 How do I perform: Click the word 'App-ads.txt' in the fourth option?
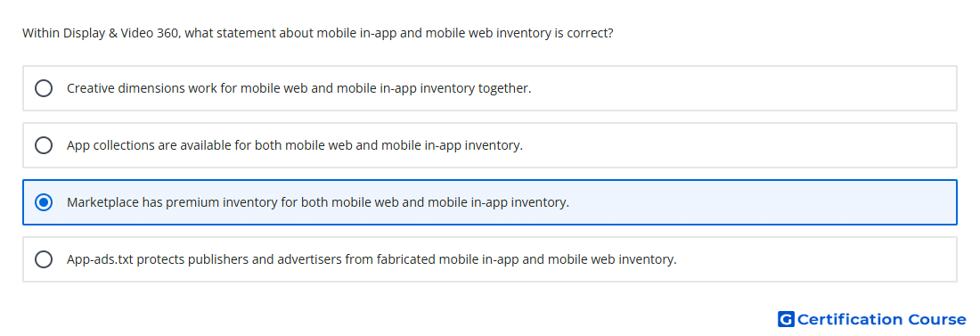pyautogui.click(x=100, y=259)
